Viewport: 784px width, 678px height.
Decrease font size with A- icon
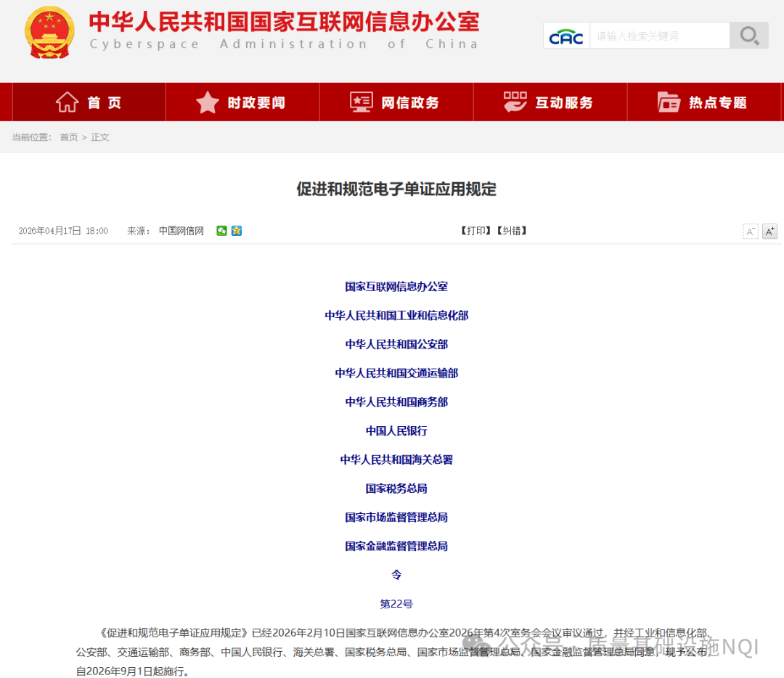[751, 231]
